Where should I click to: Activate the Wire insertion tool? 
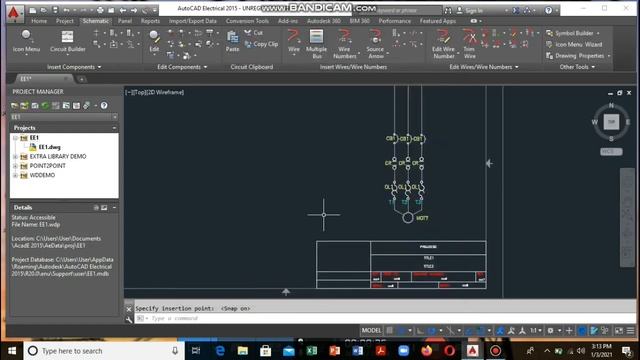coord(293,41)
